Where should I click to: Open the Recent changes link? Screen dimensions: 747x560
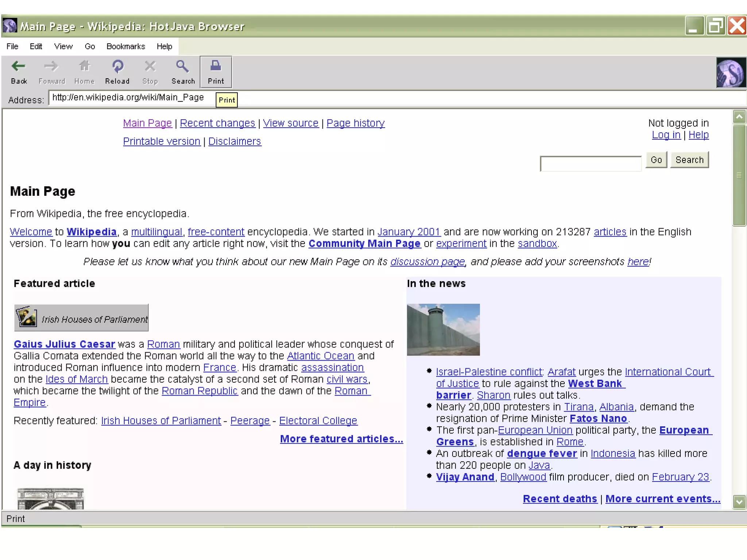217,123
